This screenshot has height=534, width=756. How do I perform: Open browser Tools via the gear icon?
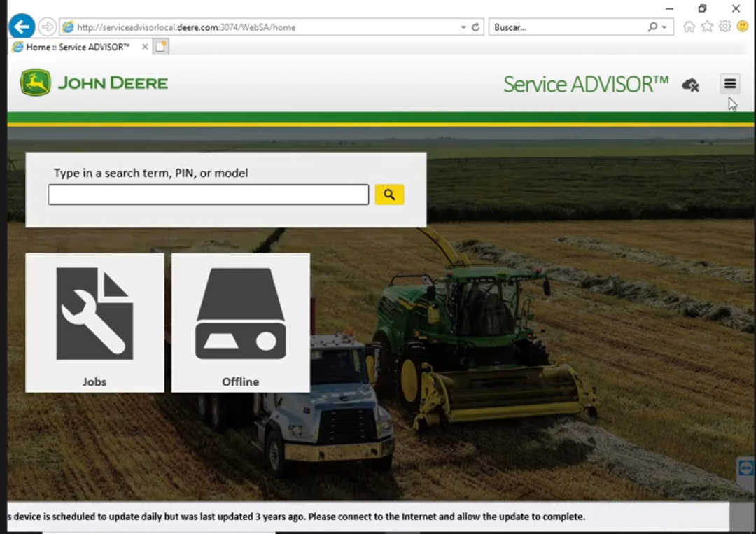click(x=724, y=27)
